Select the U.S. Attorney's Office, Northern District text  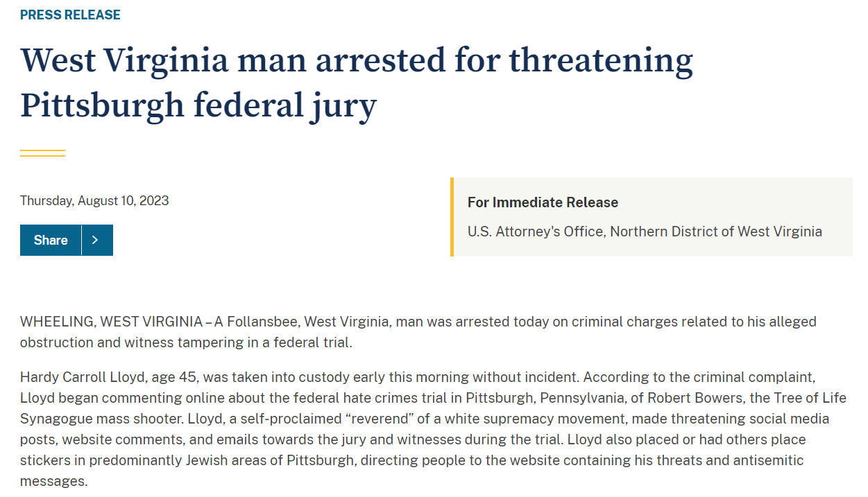644,232
